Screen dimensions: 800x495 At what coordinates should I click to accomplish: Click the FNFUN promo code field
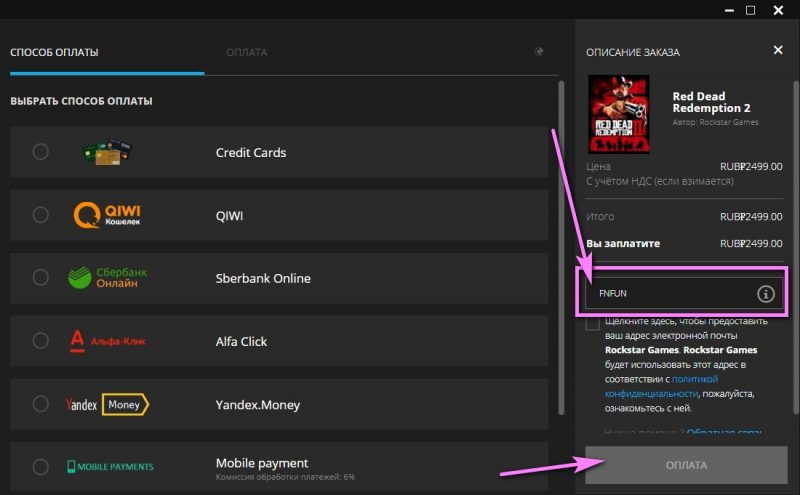670,293
